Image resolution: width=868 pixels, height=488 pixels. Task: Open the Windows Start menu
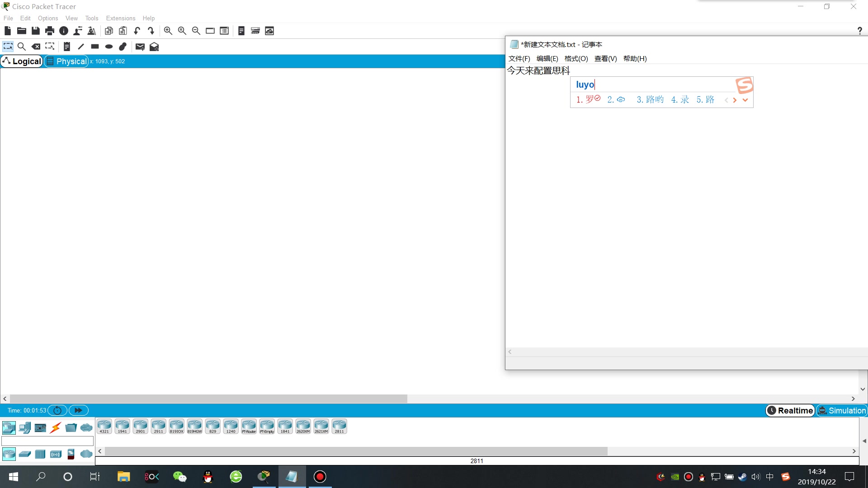[x=14, y=477]
